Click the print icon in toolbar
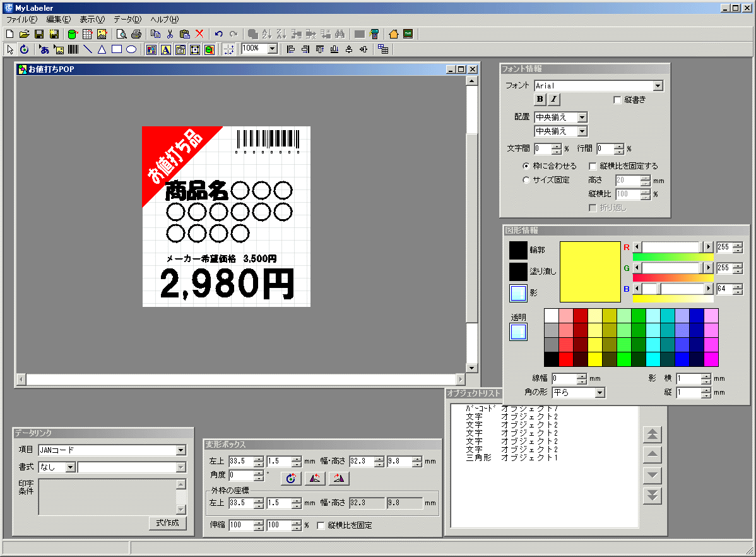Viewport: 756px width, 557px height. pyautogui.click(x=136, y=34)
